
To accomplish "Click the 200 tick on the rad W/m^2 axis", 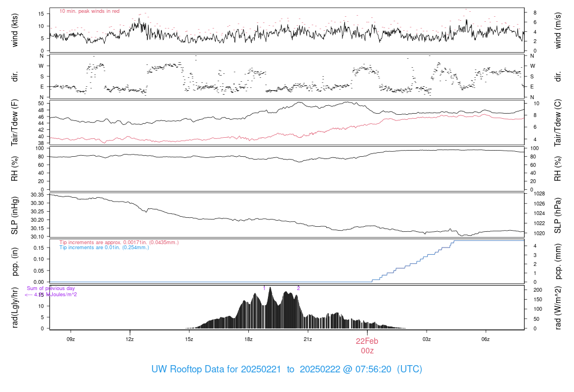I will [x=538, y=290].
